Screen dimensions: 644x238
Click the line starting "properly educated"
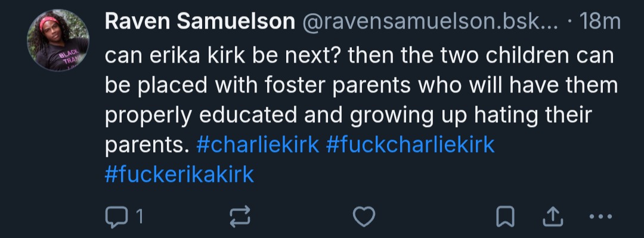point(348,116)
